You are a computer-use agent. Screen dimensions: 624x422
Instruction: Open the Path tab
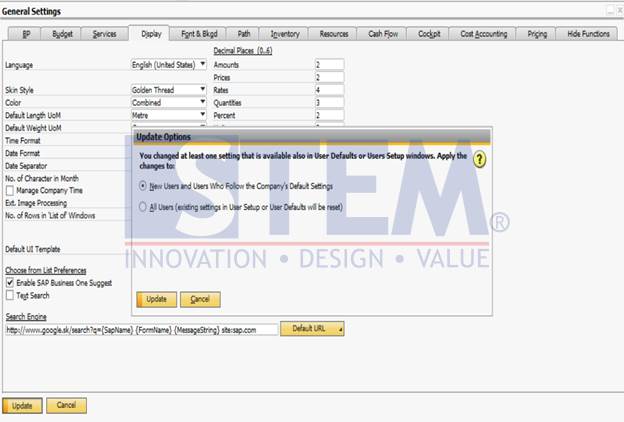244,34
